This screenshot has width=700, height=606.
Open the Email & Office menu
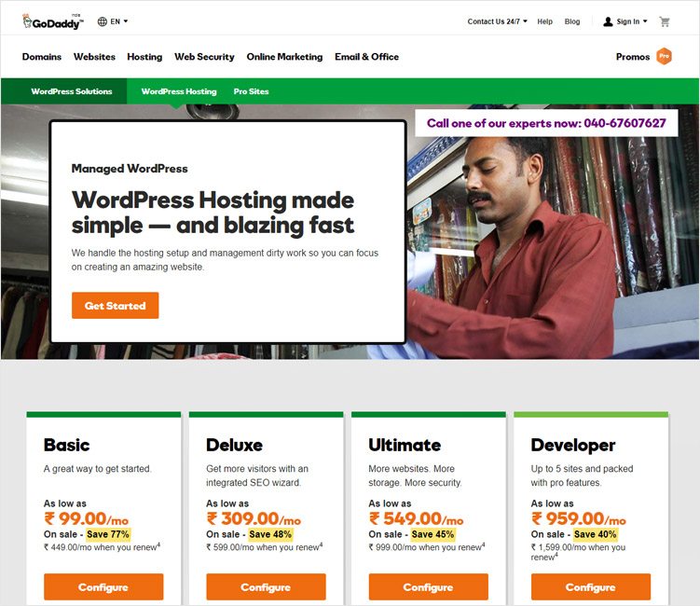(366, 57)
